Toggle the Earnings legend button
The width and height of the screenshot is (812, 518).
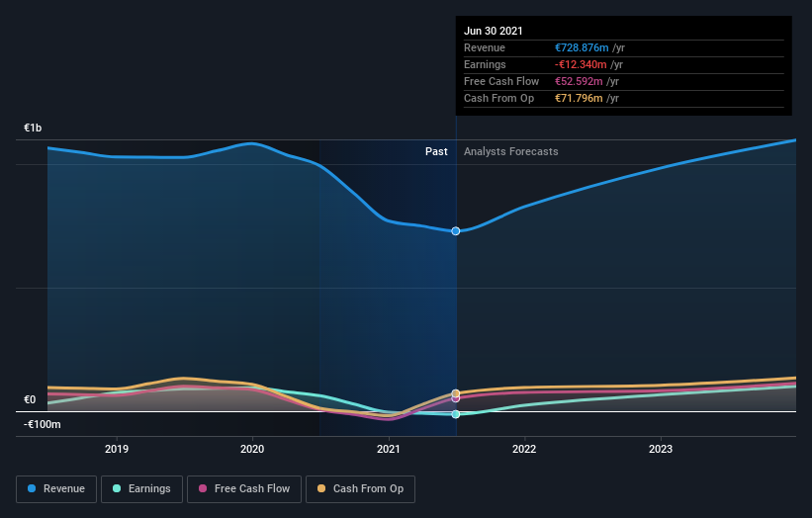click(x=141, y=489)
